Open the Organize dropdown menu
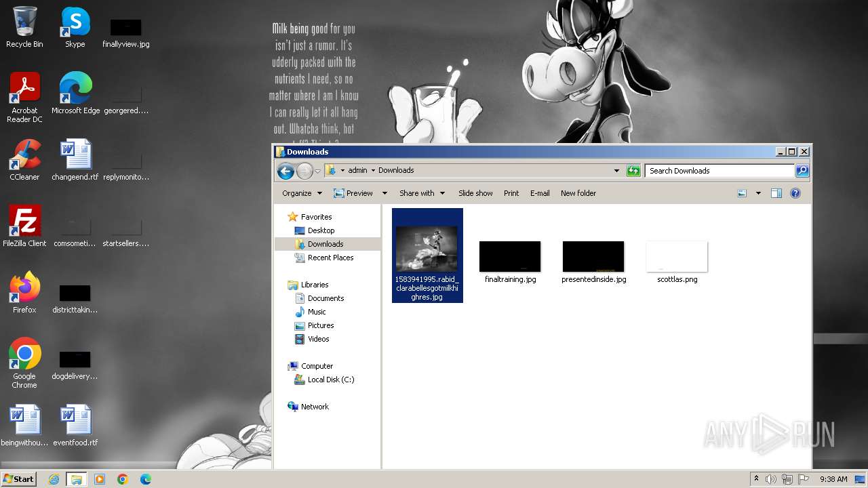Image resolution: width=868 pixels, height=488 pixels. tap(302, 193)
